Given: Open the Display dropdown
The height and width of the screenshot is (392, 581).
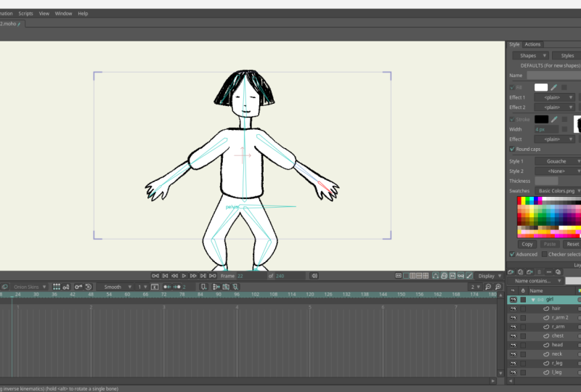Looking at the screenshot, I should tap(489, 276).
